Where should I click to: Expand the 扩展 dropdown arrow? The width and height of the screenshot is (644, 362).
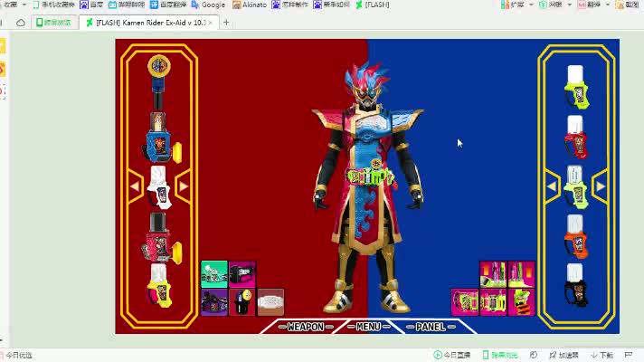(x=531, y=5)
